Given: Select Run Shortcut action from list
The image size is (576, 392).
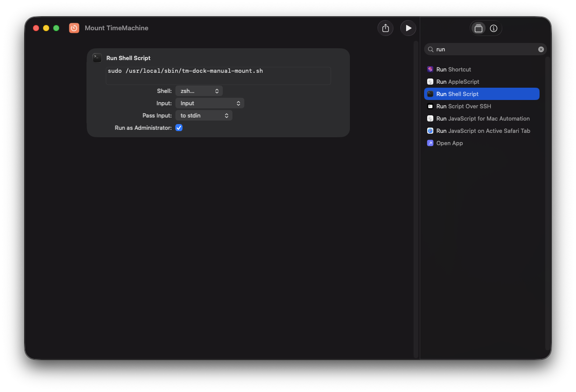Looking at the screenshot, I should coord(454,69).
